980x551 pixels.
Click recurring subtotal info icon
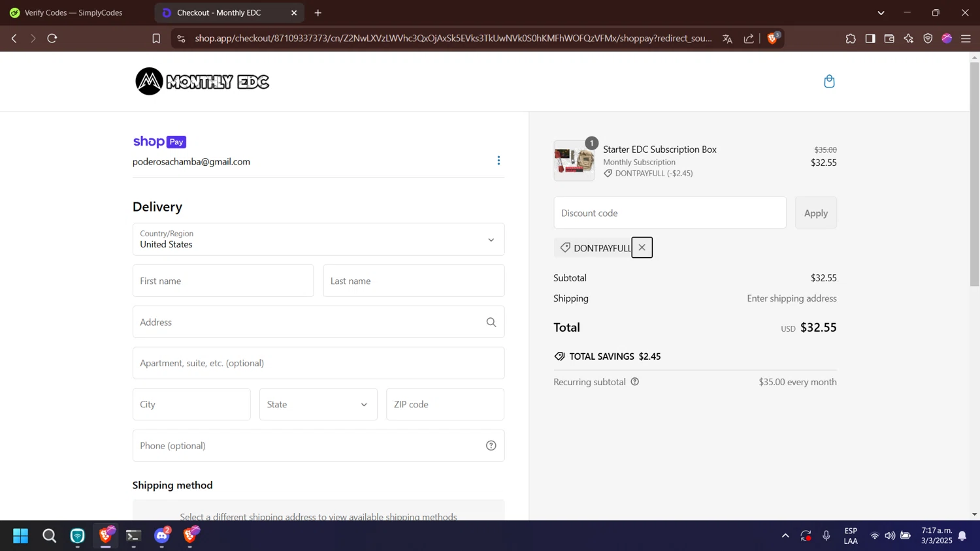(635, 382)
